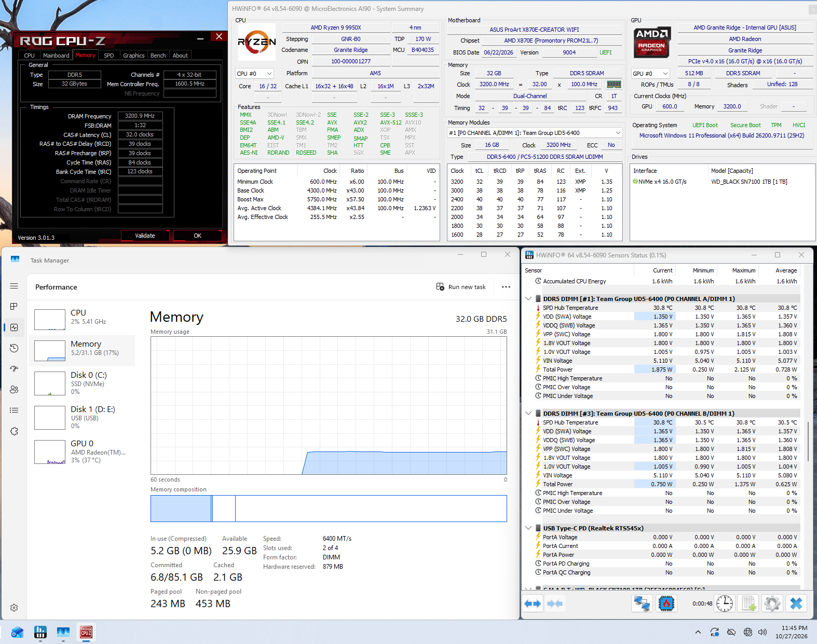Open HWiNFO sensor settings gear
The height and width of the screenshot is (644, 817).
pos(772,604)
